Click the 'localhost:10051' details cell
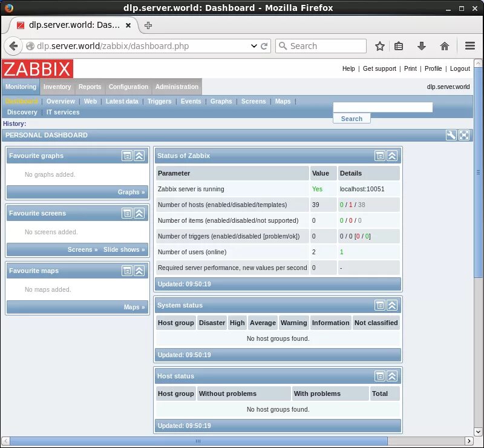Image resolution: width=484 pixels, height=448 pixels. pyautogui.click(x=369, y=189)
